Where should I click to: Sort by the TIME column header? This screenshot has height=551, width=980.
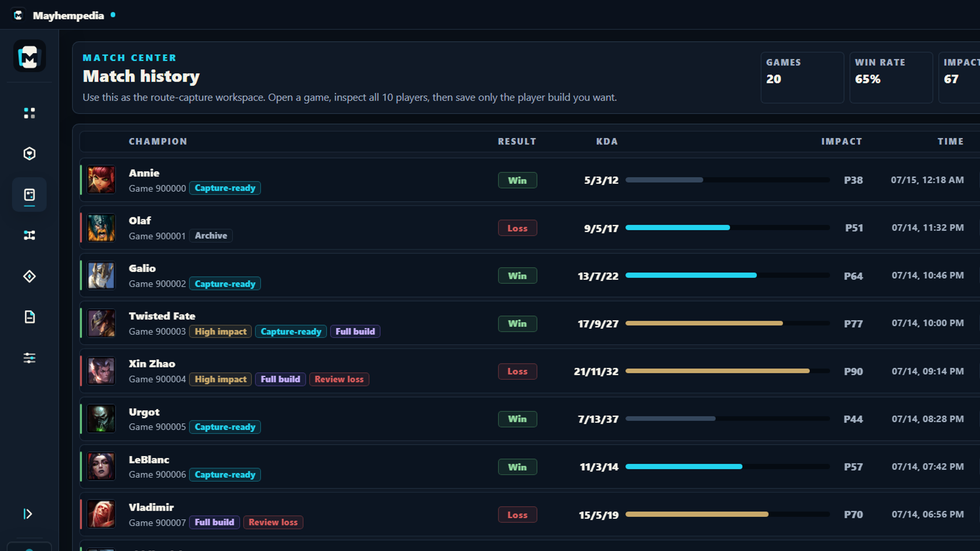point(950,141)
